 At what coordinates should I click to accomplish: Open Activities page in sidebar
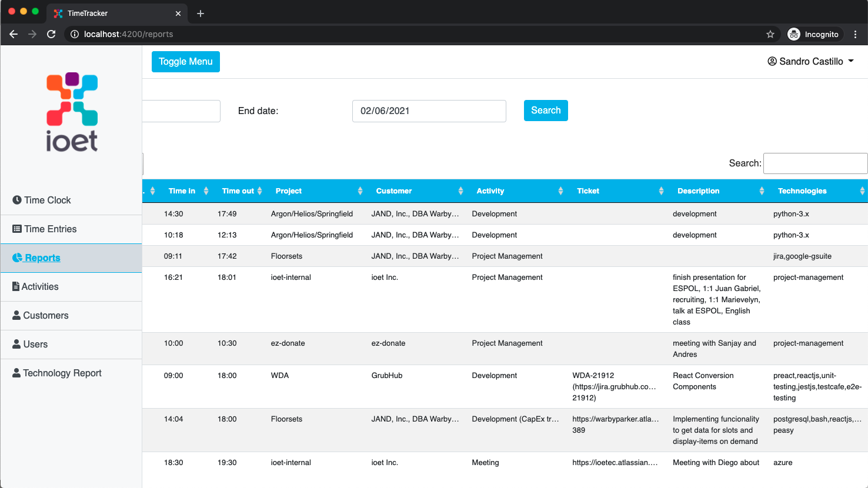pyautogui.click(x=71, y=286)
